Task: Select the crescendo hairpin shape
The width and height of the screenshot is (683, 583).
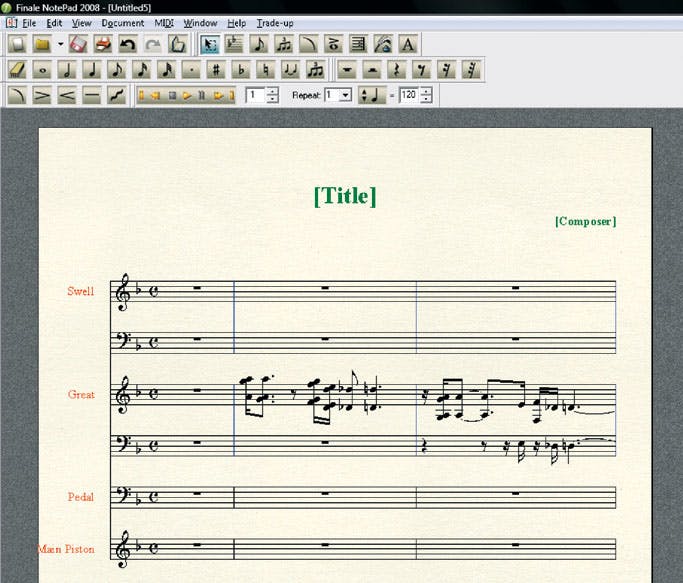Action: point(67,95)
